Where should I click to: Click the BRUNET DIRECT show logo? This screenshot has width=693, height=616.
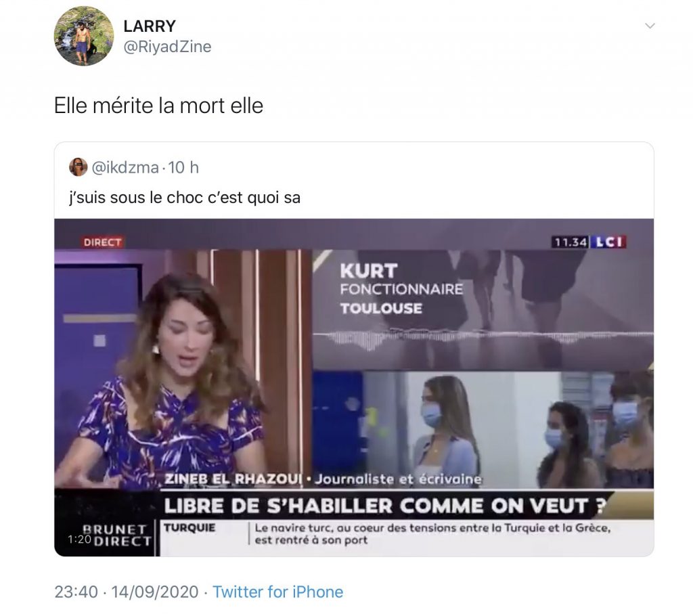point(116,535)
